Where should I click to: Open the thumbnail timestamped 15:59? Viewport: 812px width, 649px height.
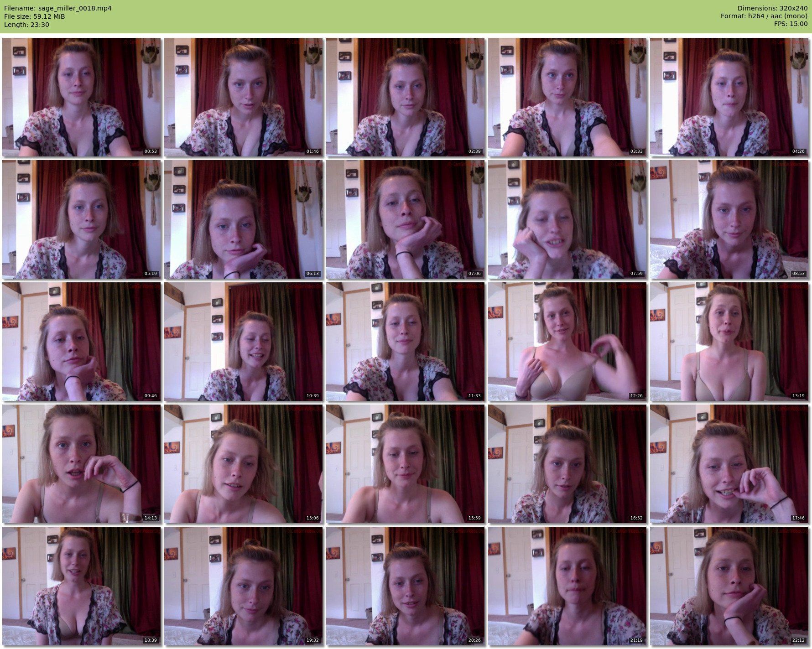pos(406,464)
